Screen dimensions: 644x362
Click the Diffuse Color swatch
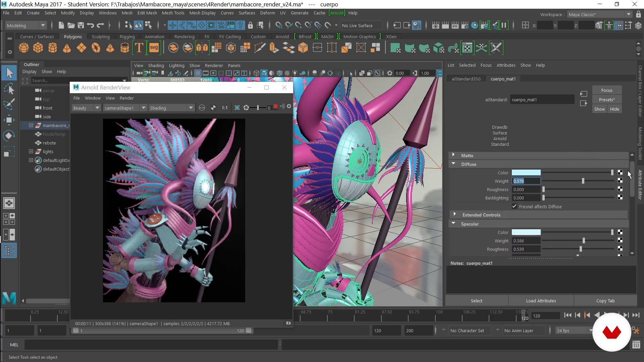pos(526,173)
